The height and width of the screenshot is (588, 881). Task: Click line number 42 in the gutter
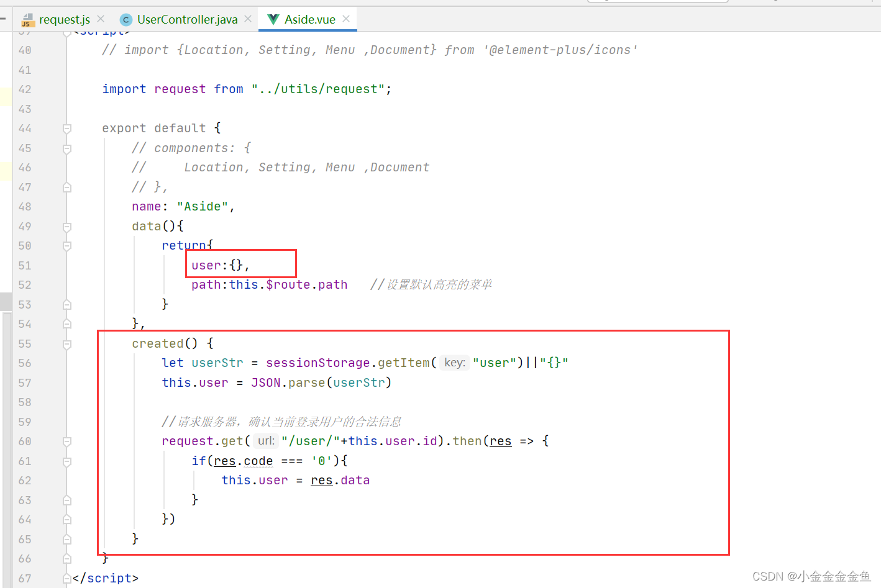tap(25, 89)
